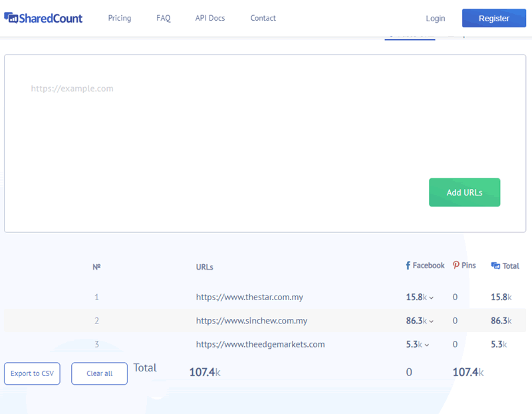Viewport: 532px width, 414px height.
Task: Click the Login link
Action: click(436, 19)
